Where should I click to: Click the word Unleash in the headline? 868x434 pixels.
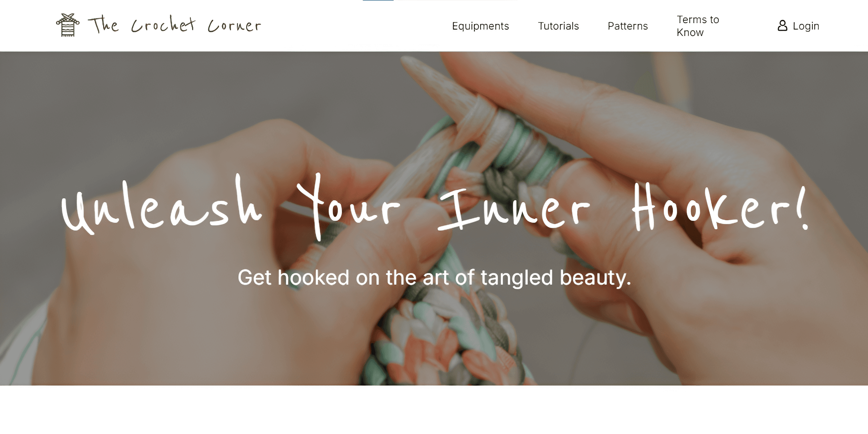pos(161,205)
